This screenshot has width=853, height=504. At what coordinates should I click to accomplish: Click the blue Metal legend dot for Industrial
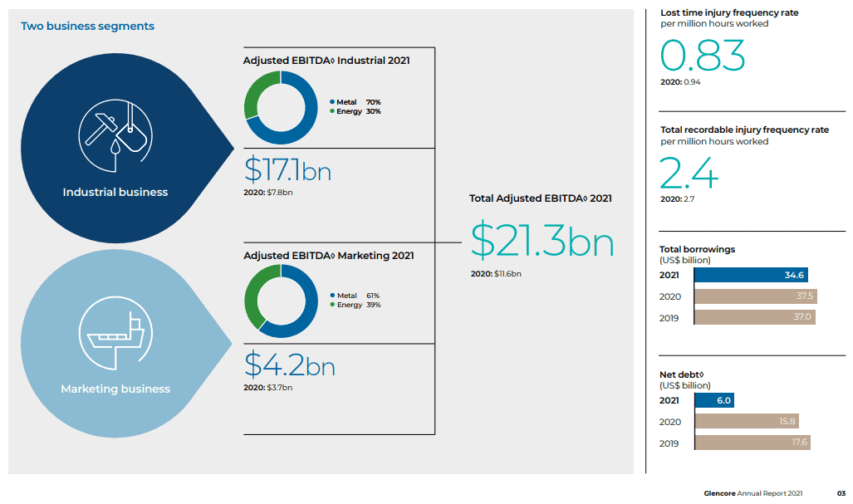331,102
